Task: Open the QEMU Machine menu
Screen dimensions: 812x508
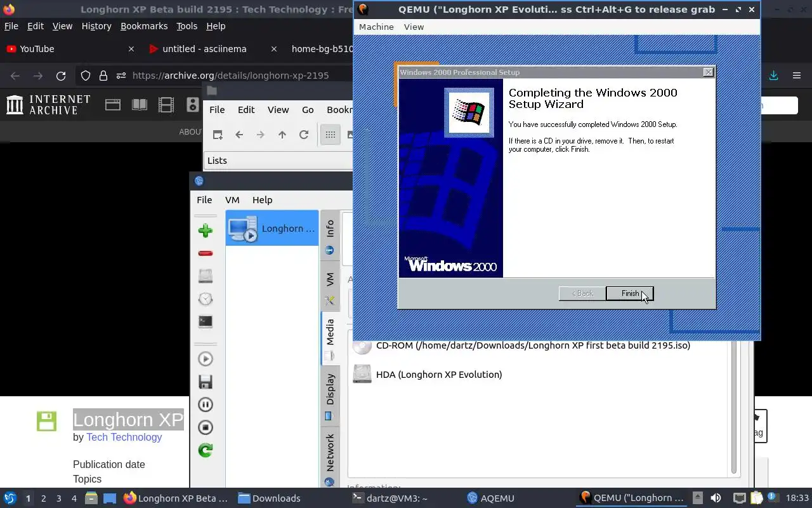Action: click(x=376, y=27)
